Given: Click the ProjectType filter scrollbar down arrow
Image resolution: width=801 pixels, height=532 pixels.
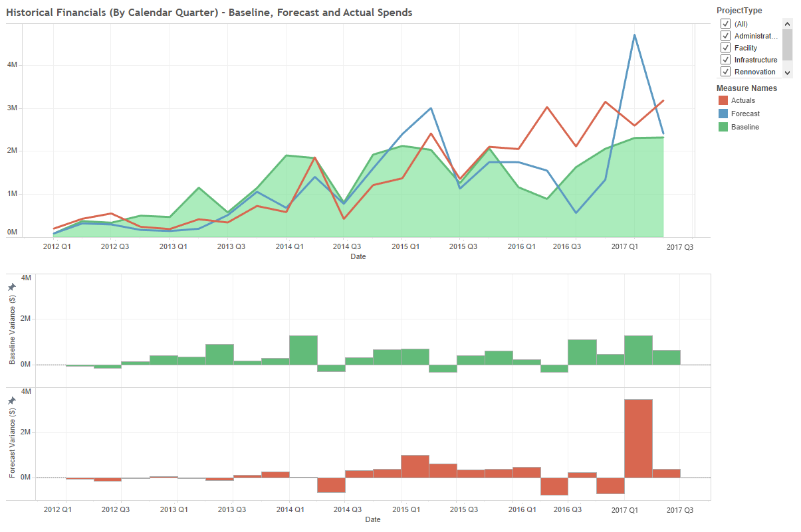Looking at the screenshot, I should (x=787, y=72).
